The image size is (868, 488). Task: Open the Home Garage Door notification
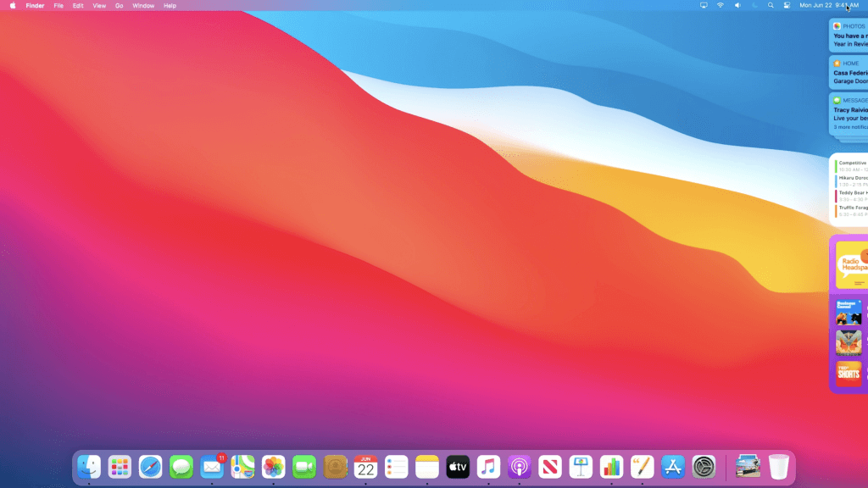pyautogui.click(x=849, y=72)
